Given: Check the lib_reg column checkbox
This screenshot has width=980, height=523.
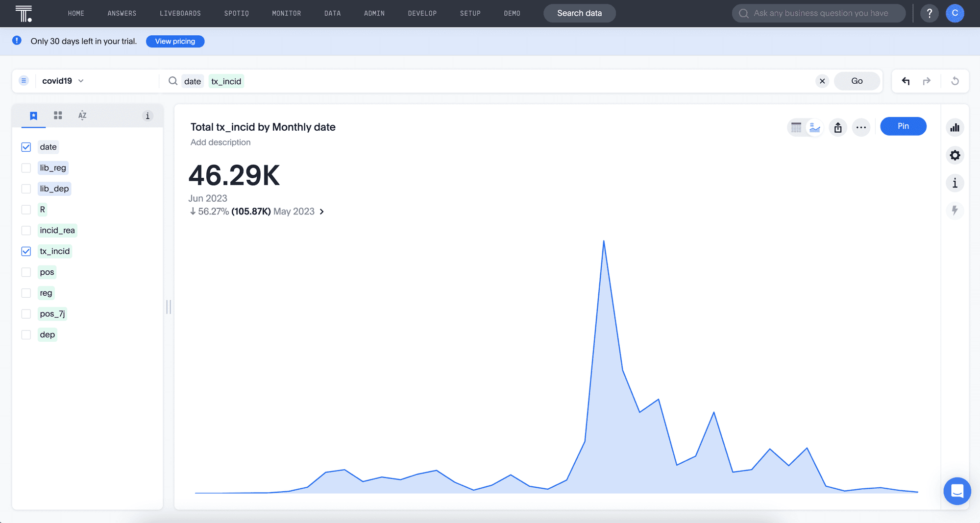Looking at the screenshot, I should [26, 168].
